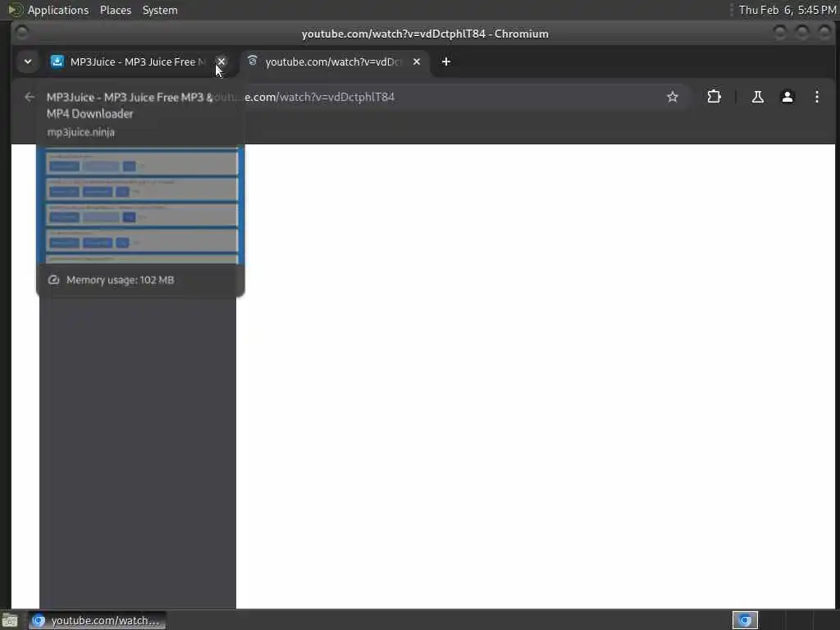Open the profile avatar menu
This screenshot has height=630, width=840.
(x=787, y=97)
